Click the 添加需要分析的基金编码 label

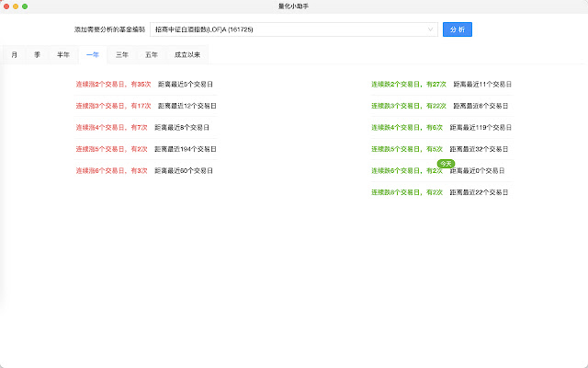(109, 29)
